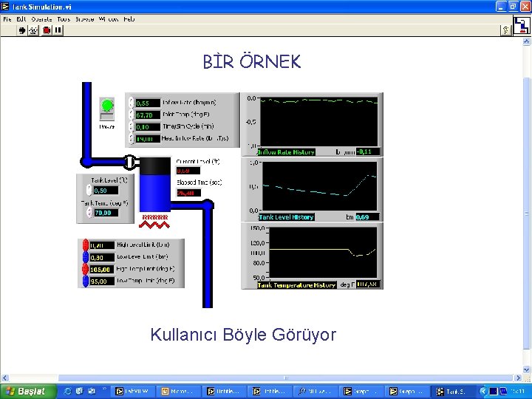The width and height of the screenshot is (532, 399).
Task: Click the horizontal scrollbar right arrow
Action: [518, 378]
